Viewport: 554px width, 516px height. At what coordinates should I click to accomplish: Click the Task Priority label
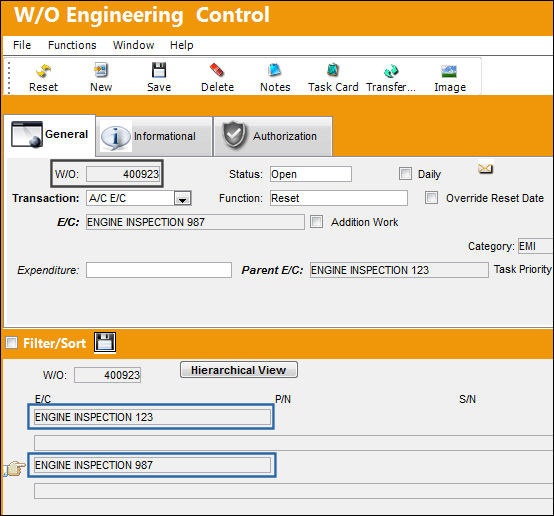tap(523, 269)
